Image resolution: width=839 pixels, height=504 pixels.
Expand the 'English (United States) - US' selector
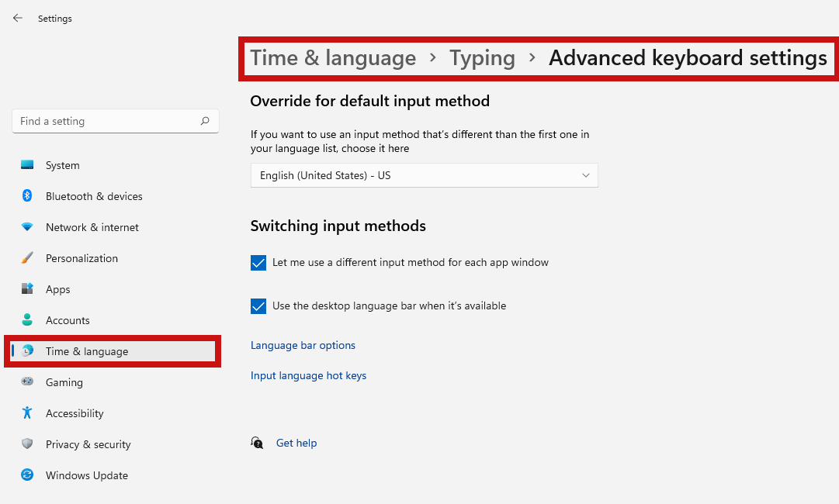(424, 175)
